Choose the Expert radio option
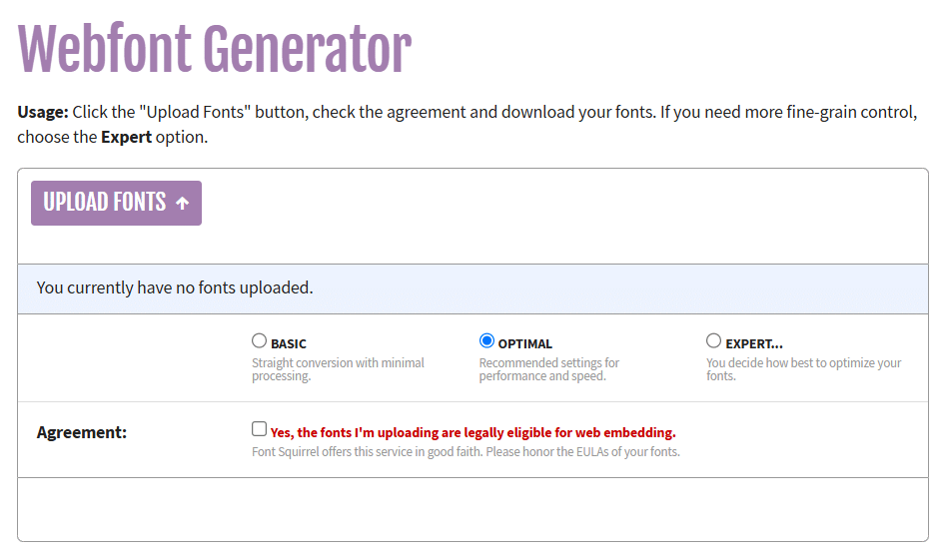This screenshot has width=946, height=560. click(x=713, y=341)
